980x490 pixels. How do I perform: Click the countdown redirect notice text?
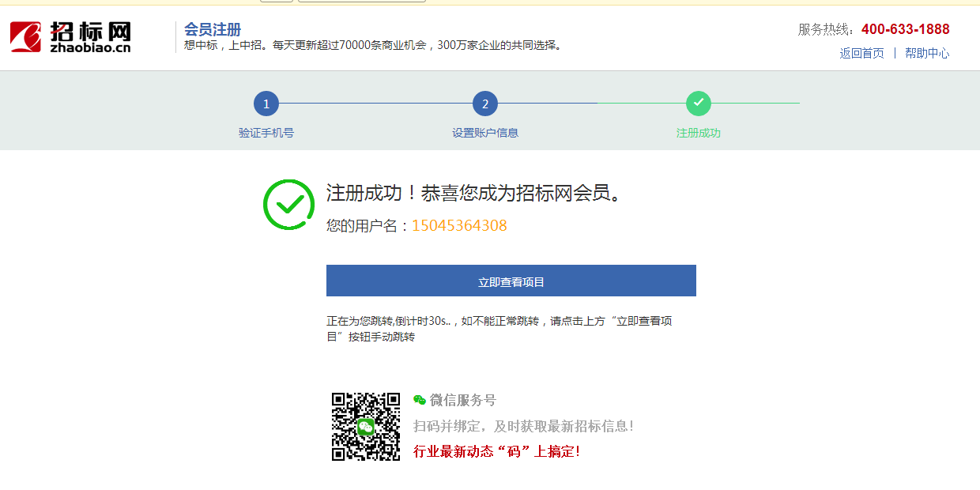pos(499,329)
